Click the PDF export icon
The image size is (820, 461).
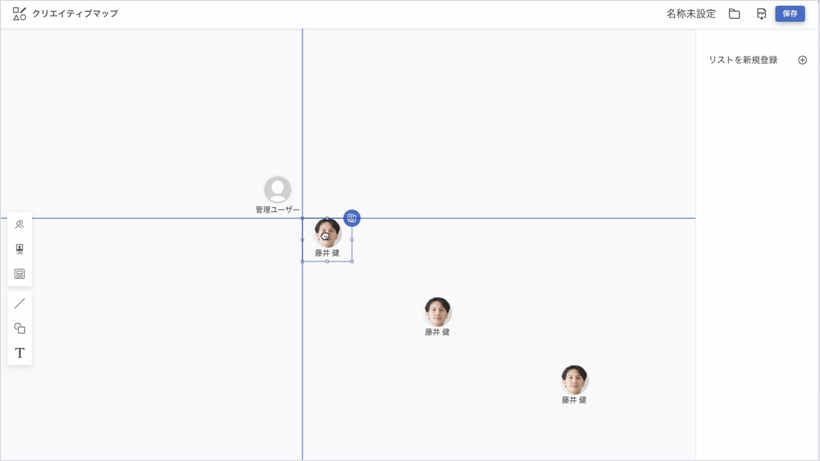tap(761, 14)
